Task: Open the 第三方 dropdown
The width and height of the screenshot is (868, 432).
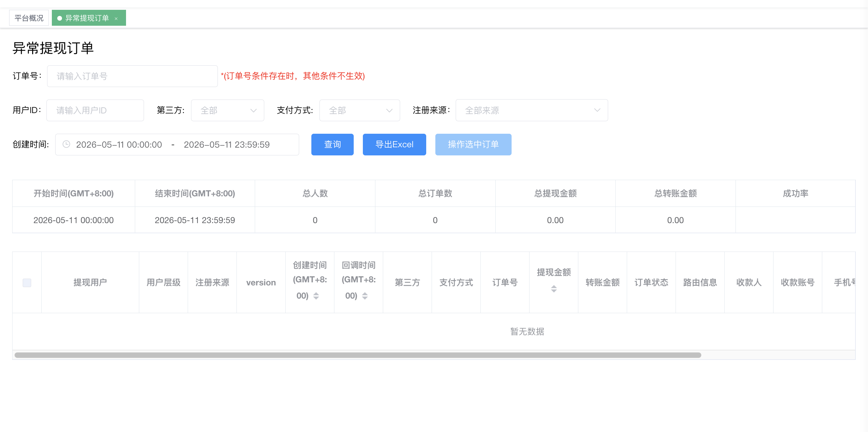Action: 228,110
